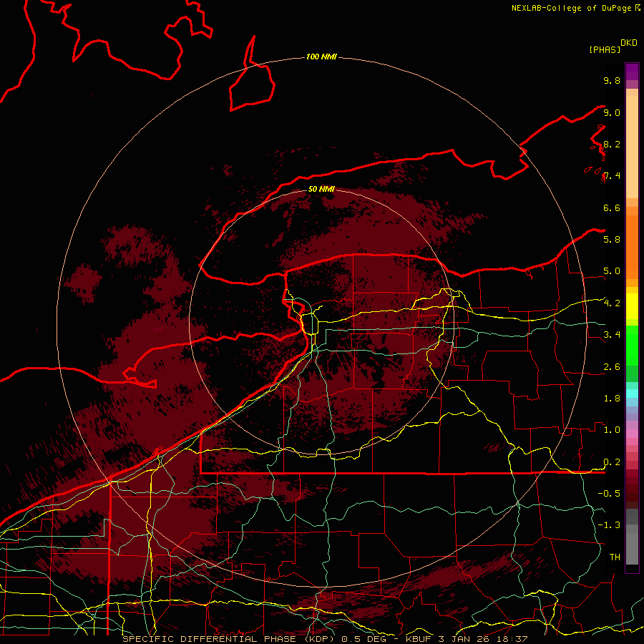Viewport: 644px width, 644px height.
Task: Click the 18:37 timestamp in the caption
Action: pos(513,639)
